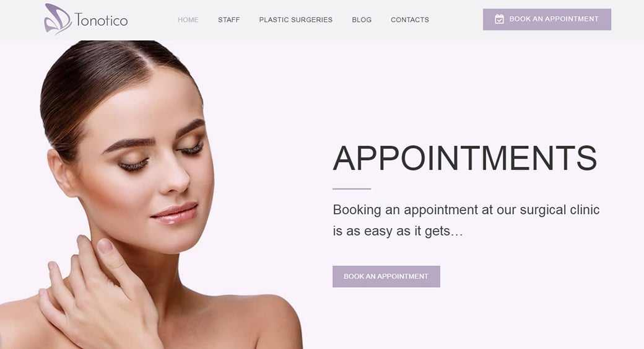Click the butterfly logo icon
The height and width of the screenshot is (349, 644).
click(x=58, y=19)
